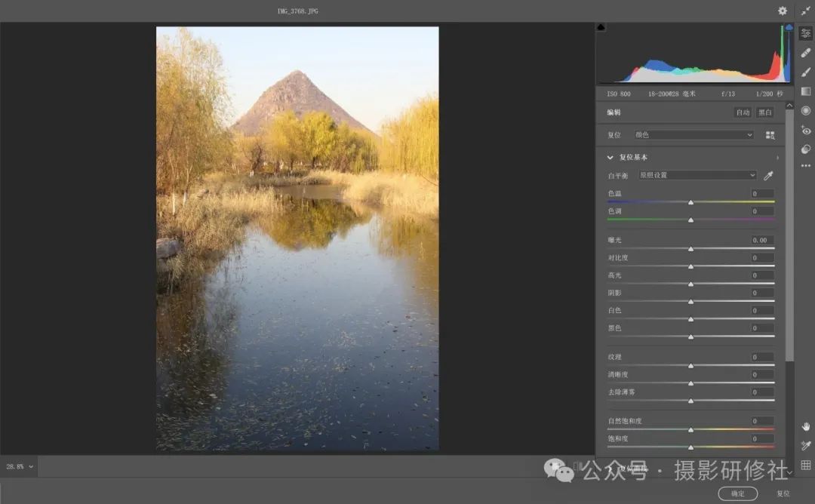The width and height of the screenshot is (815, 504).
Task: Open the Snapshots overlapping circles icon
Action: [x=806, y=149]
